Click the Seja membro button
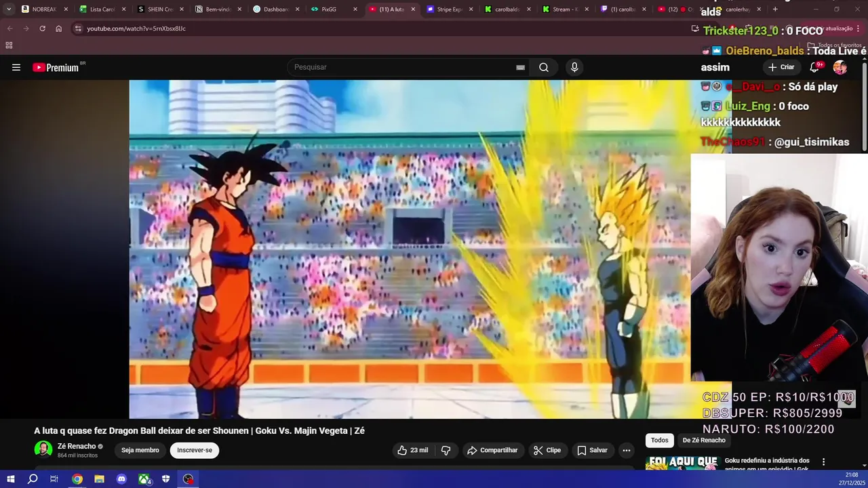 pos(140,450)
